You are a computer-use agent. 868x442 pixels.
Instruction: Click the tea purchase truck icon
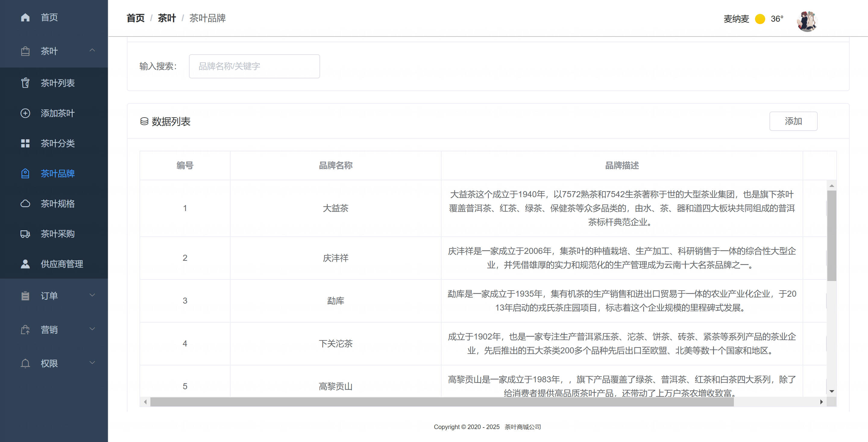point(25,234)
